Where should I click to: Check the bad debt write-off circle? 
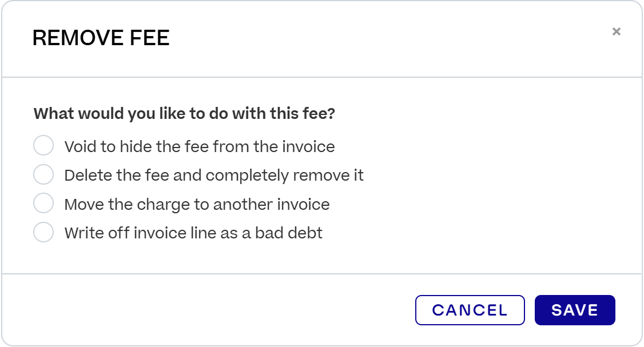tap(43, 233)
